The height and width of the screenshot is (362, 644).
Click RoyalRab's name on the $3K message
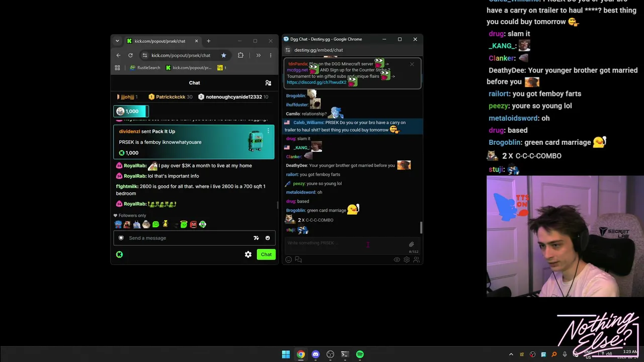[134, 165]
